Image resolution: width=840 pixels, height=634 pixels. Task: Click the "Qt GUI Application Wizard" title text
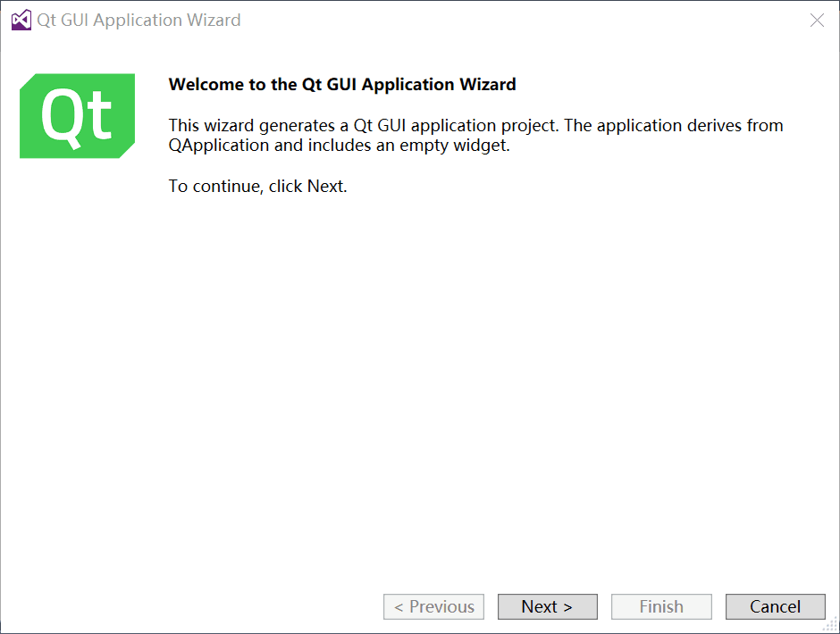[x=139, y=21]
